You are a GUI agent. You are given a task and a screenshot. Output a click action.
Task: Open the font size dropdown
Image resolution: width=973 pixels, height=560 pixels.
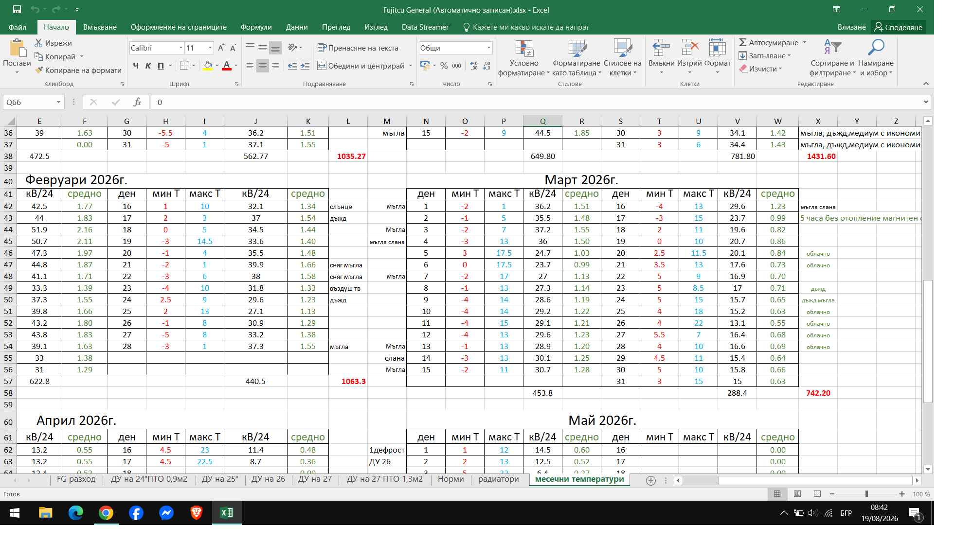(210, 48)
